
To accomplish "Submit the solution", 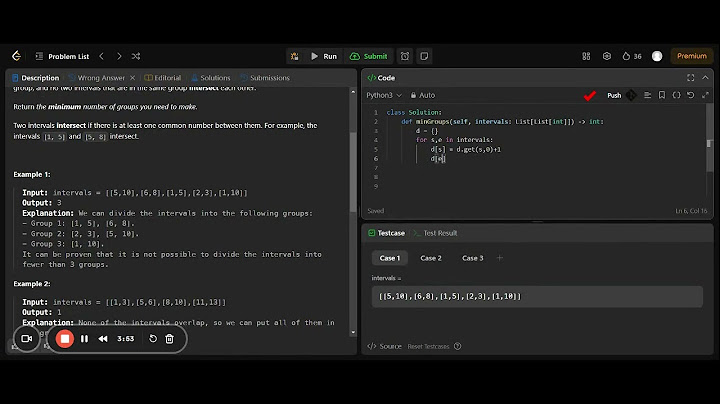I will click(x=369, y=56).
